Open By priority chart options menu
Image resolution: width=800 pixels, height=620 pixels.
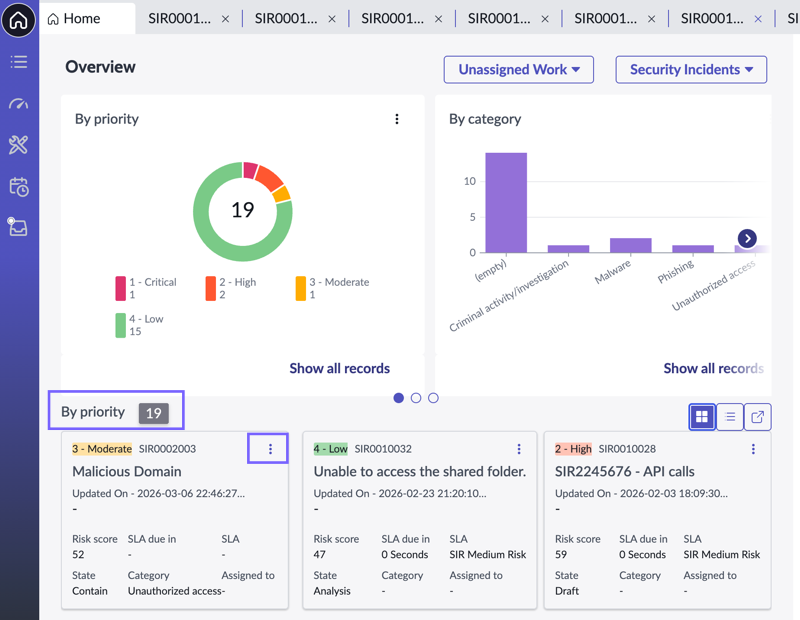(x=397, y=119)
